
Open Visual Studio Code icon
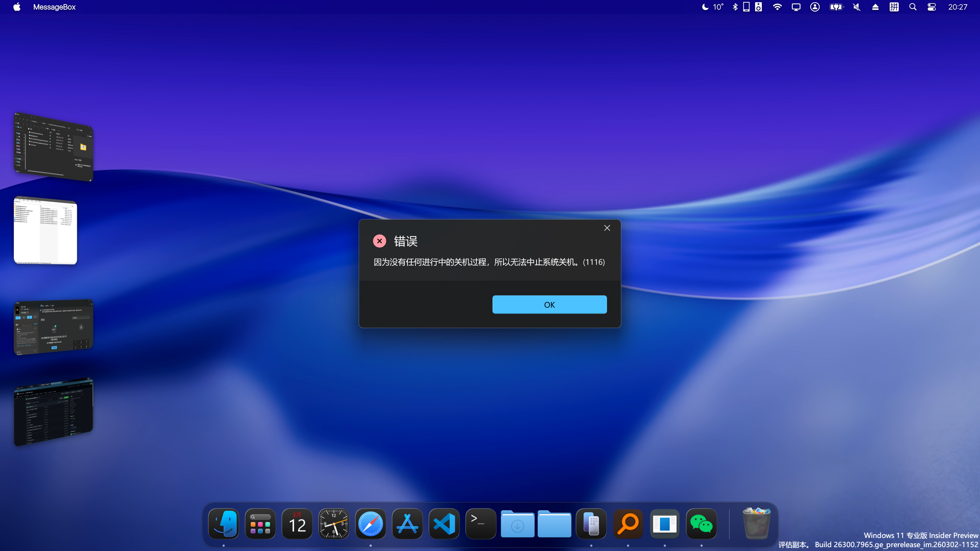click(x=444, y=524)
